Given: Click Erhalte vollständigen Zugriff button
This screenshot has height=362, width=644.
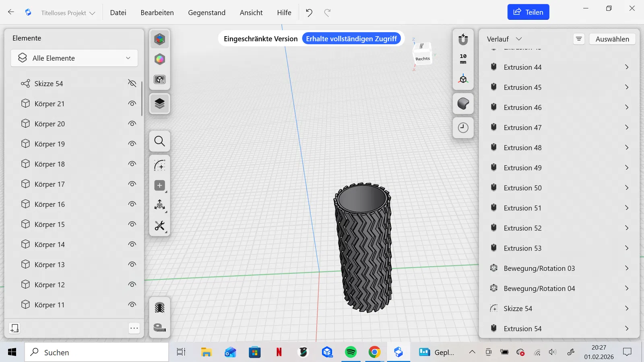Looking at the screenshot, I should click(351, 39).
